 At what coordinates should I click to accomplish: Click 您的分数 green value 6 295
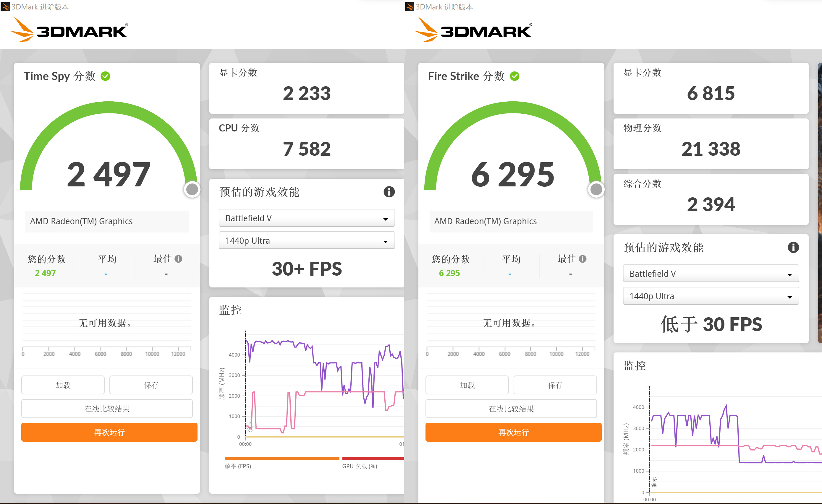(449, 273)
